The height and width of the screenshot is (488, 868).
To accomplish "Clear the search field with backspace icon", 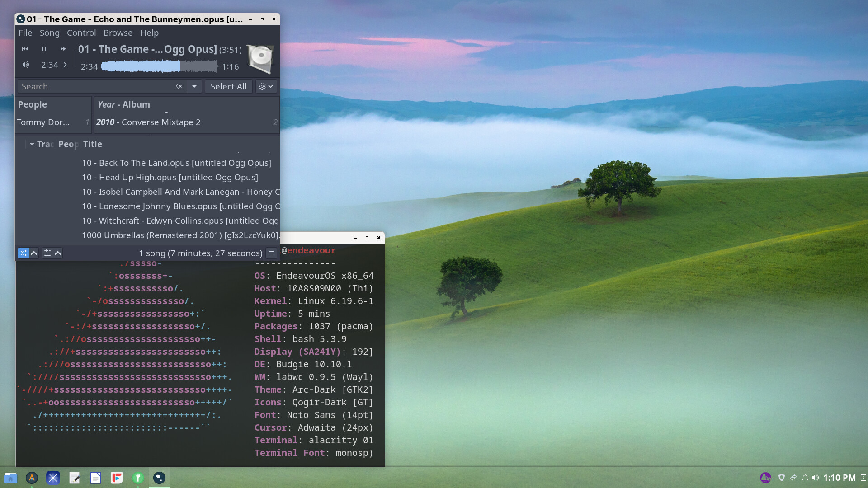I will 179,86.
